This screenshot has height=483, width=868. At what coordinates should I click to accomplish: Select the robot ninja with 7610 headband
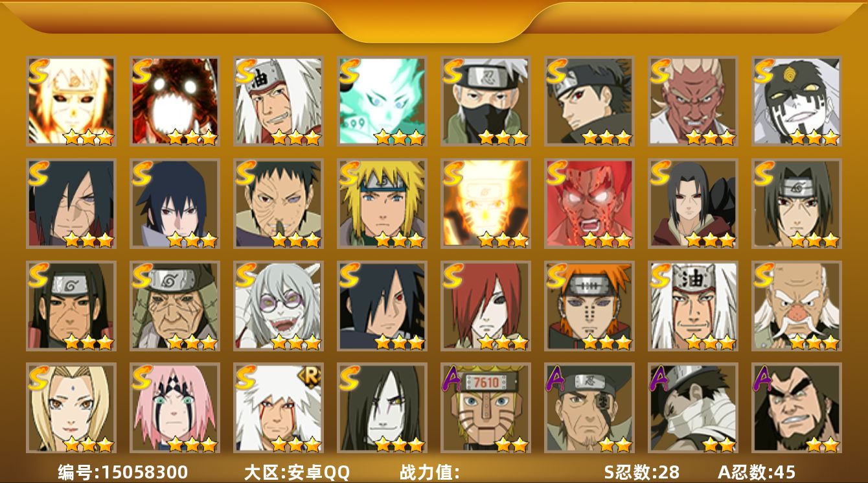(x=486, y=408)
